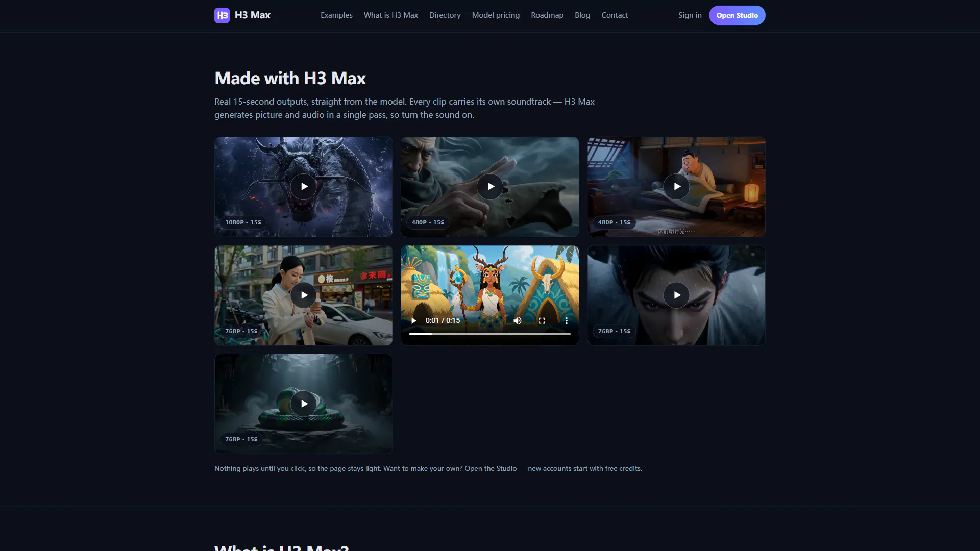
Task: Play the dark-haired warrior face video
Action: pos(676,295)
